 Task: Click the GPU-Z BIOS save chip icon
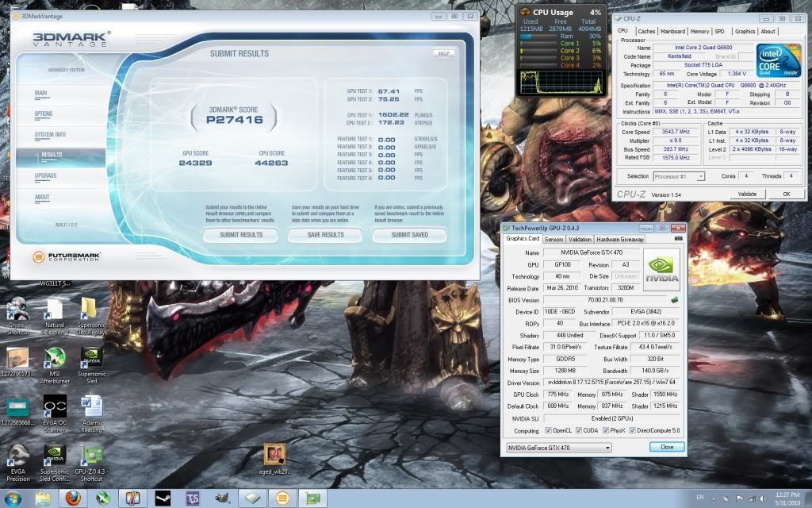point(674,300)
